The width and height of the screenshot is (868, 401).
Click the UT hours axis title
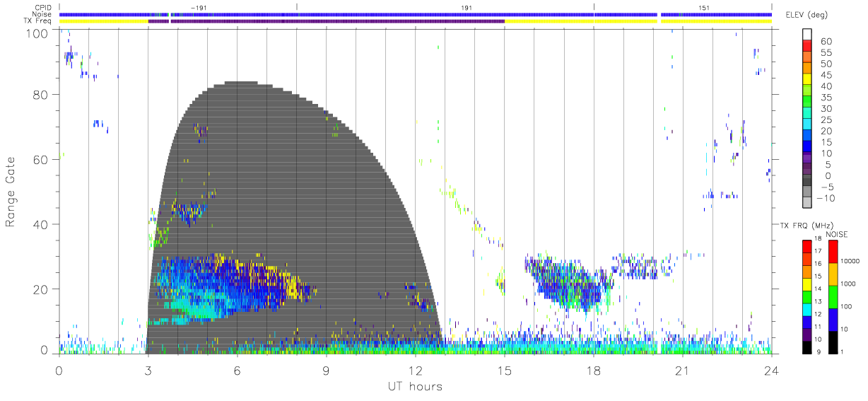click(x=415, y=386)
